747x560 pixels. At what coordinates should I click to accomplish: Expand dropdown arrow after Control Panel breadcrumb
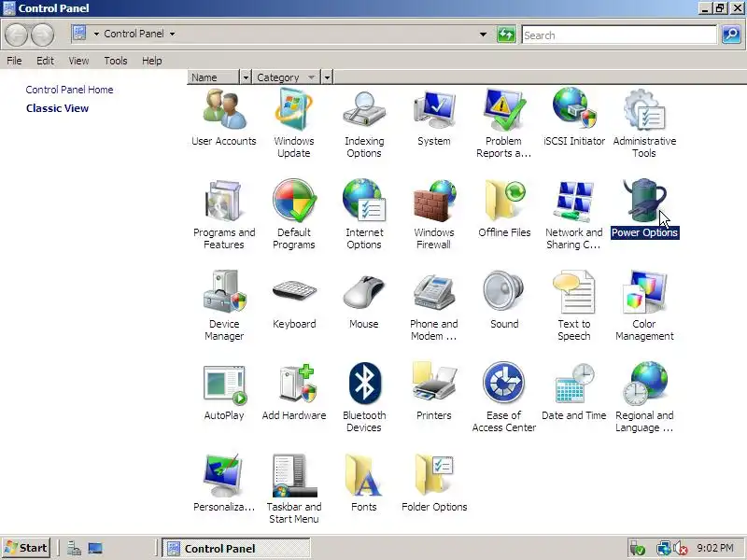(x=172, y=34)
